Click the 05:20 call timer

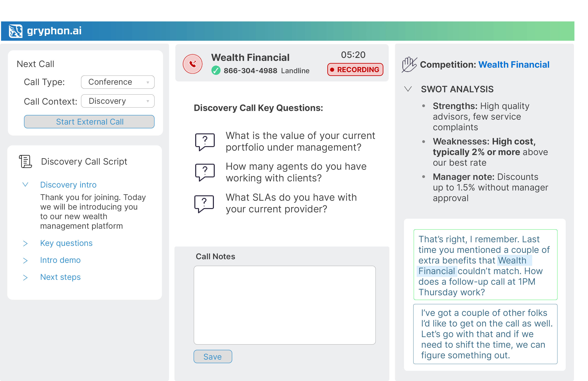pos(353,55)
